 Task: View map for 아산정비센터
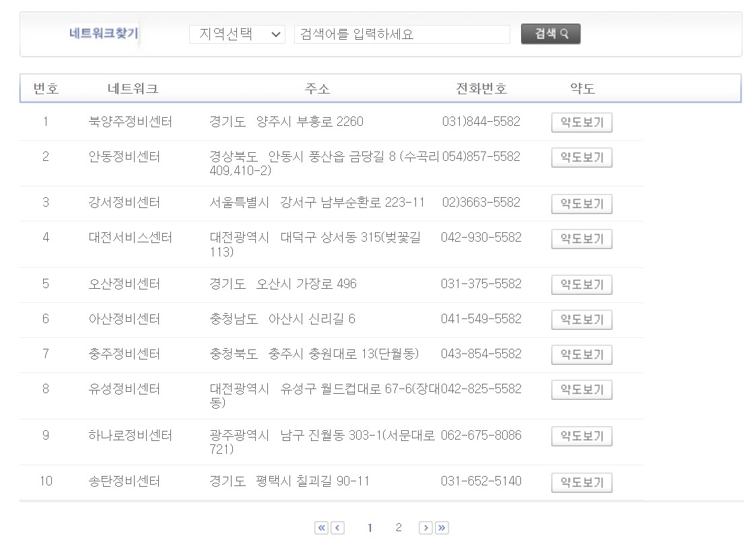click(582, 320)
